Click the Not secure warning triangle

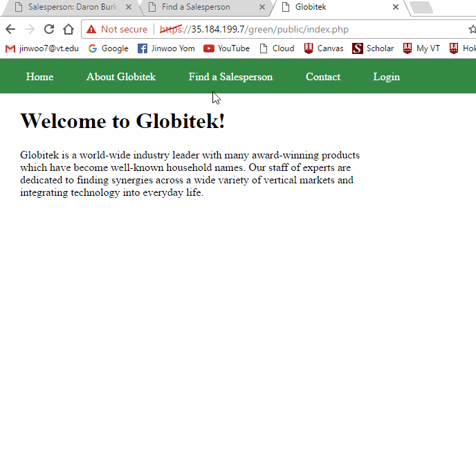pyautogui.click(x=91, y=29)
